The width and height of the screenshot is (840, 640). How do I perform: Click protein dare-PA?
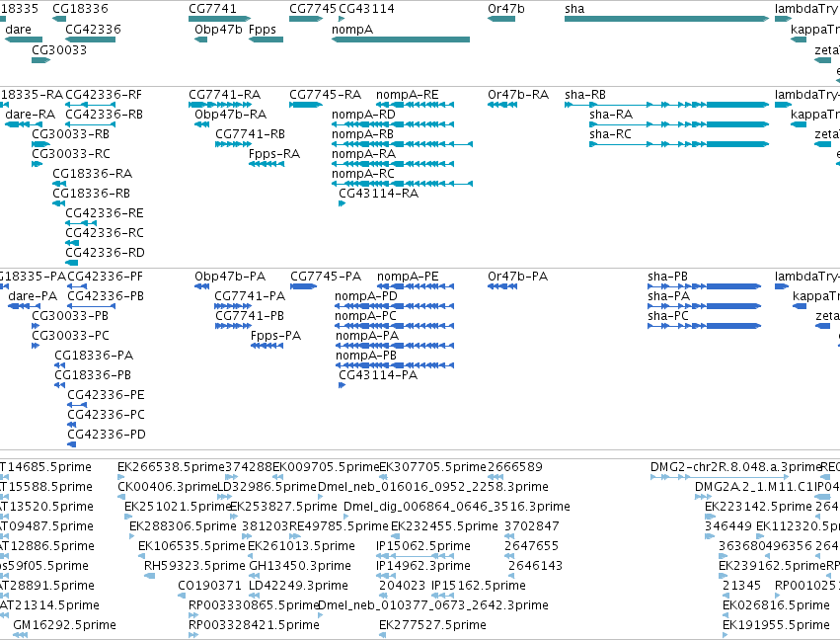click(x=24, y=306)
